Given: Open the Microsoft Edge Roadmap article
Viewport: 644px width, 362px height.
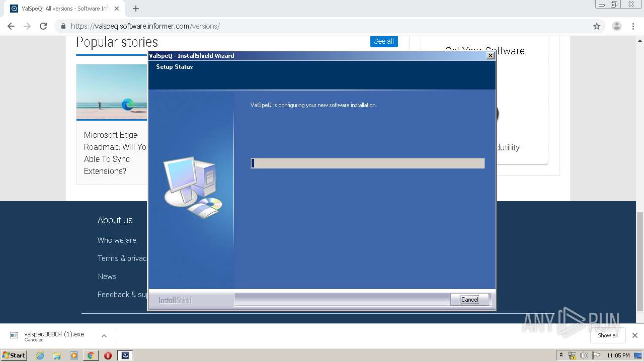Looking at the screenshot, I should point(115,153).
